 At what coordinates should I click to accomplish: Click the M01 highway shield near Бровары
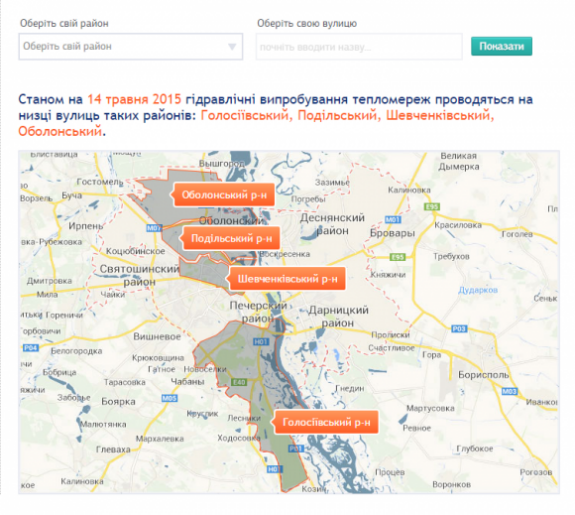(393, 219)
